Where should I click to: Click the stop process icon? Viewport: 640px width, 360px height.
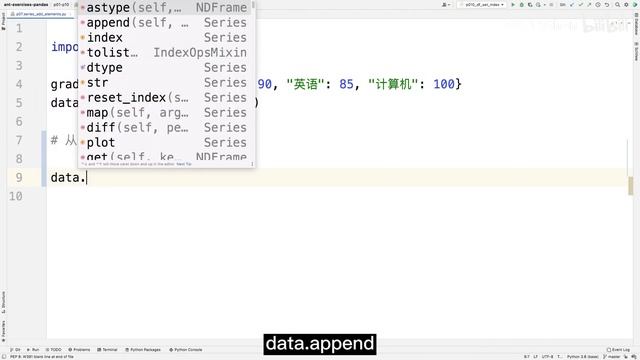(551, 4)
